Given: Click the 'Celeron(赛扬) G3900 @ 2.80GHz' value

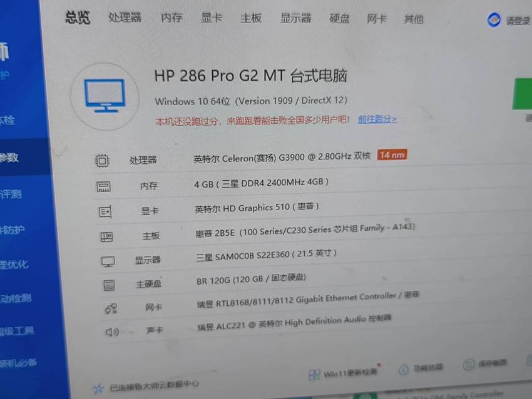Looking at the screenshot, I should coord(282,158).
